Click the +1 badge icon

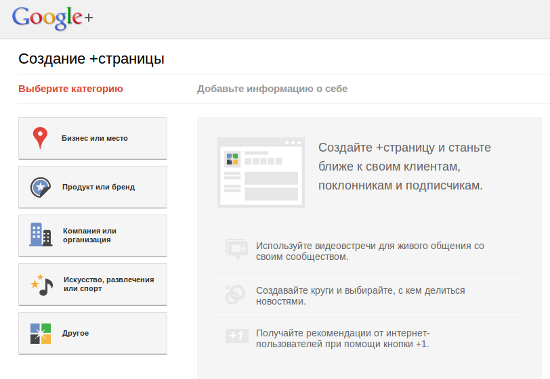(237, 336)
